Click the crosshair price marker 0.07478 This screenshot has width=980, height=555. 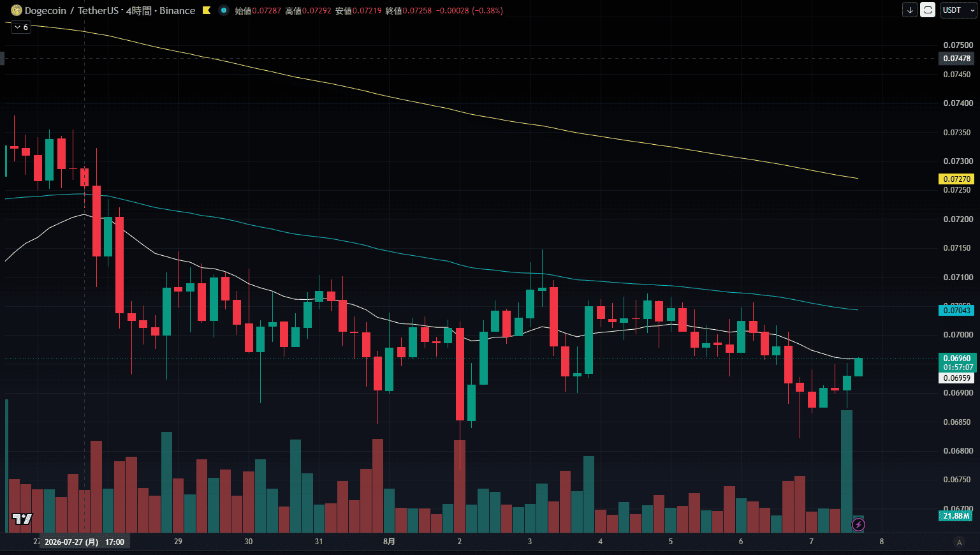[x=956, y=59]
